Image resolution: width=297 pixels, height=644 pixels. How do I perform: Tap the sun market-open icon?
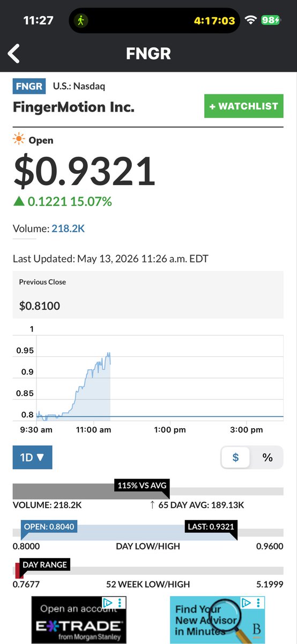[x=19, y=140]
